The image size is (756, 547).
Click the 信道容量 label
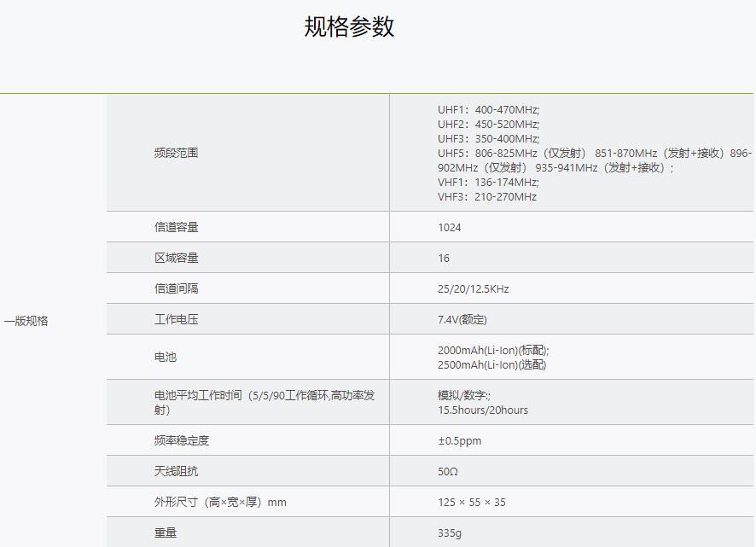(x=176, y=227)
